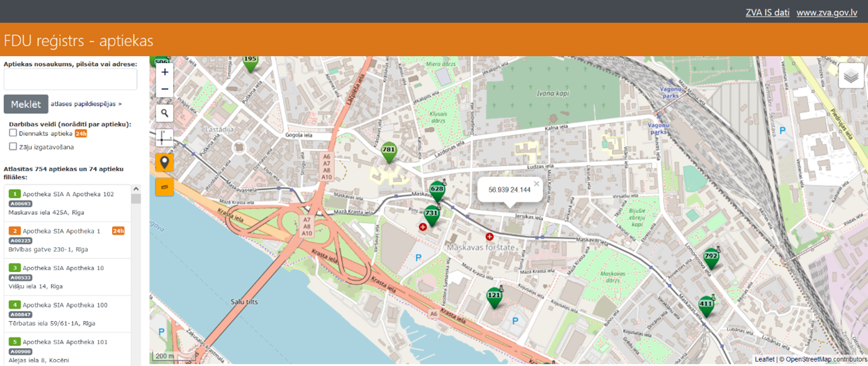The image size is (868, 366).
Task: Select pharmacy marker 121 on the map
Action: tap(495, 297)
